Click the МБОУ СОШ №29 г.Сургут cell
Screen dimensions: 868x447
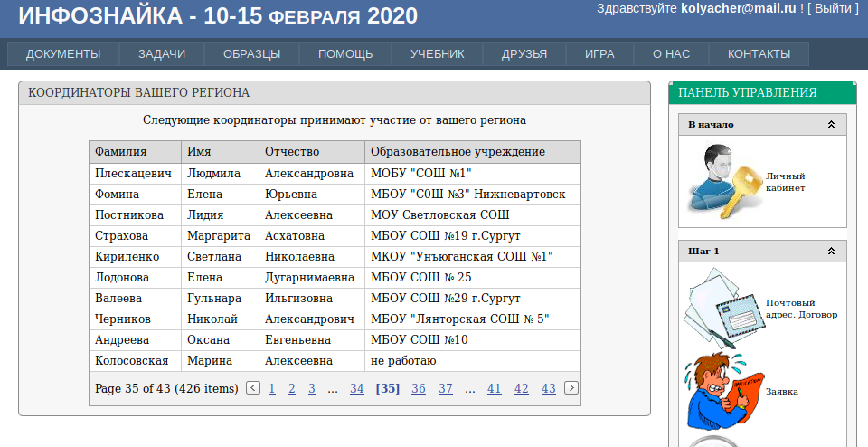pyautogui.click(x=473, y=299)
